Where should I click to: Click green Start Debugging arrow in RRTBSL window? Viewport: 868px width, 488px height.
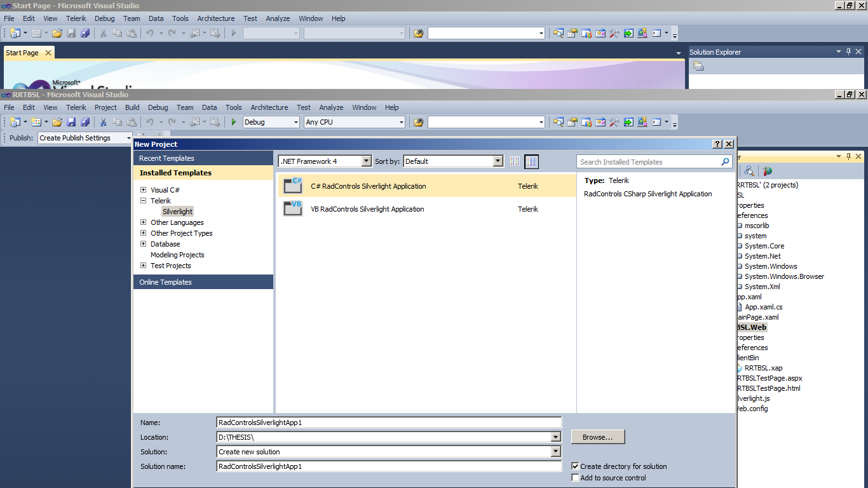tap(234, 122)
